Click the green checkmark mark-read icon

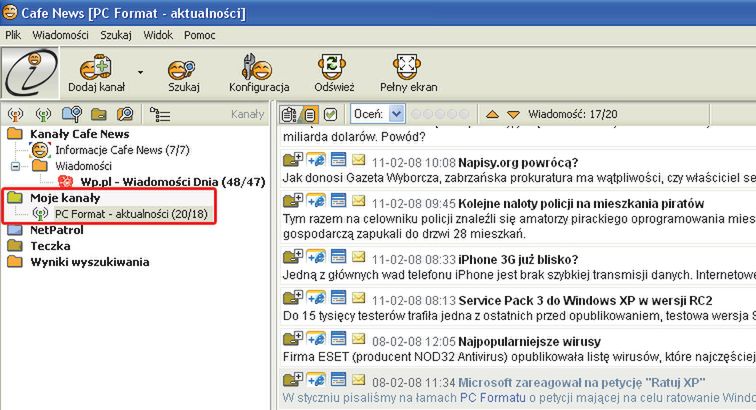pos(330,114)
